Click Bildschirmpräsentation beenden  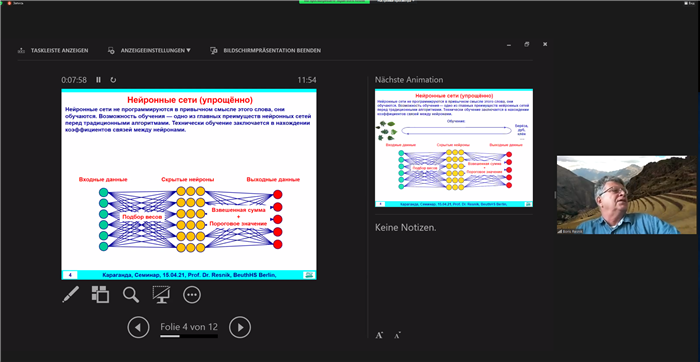(x=266, y=50)
